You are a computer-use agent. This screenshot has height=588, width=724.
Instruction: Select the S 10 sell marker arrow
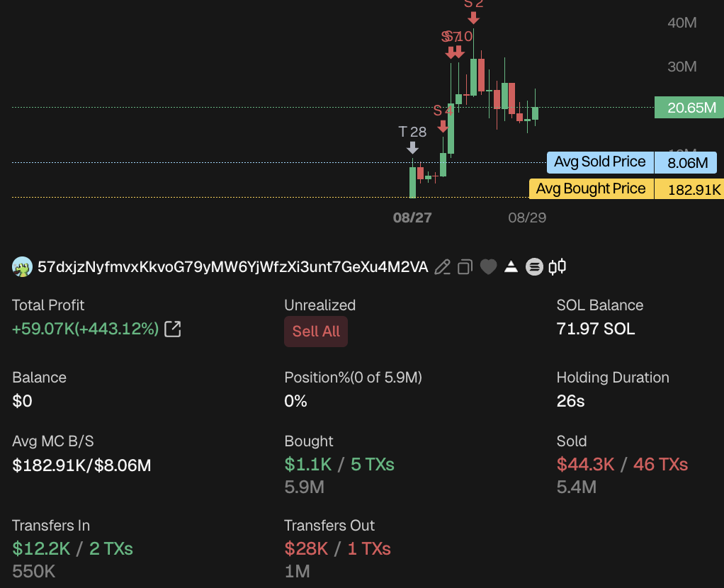[460, 52]
